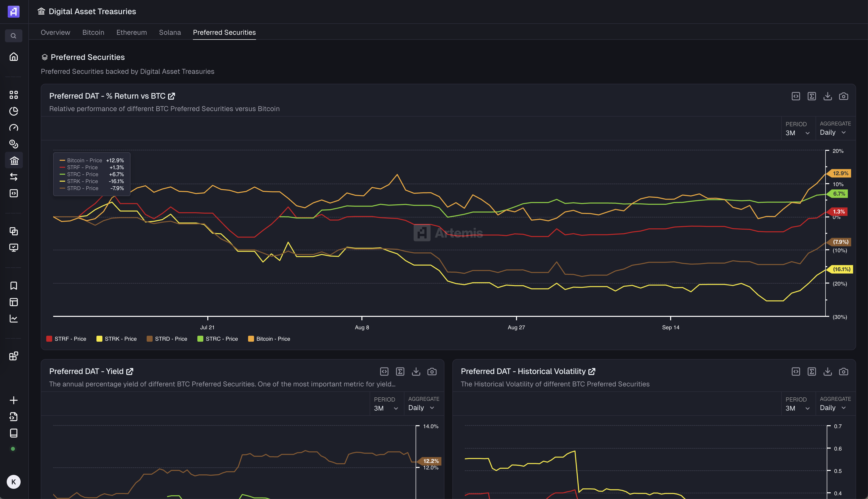Click the STRC - Price green color swatch
This screenshot has width=868, height=499.
(200, 339)
